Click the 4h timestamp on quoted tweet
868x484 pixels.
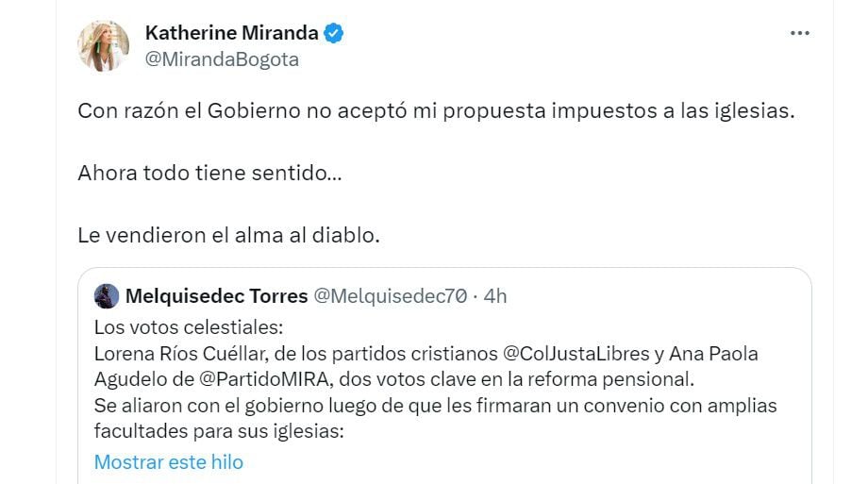click(x=495, y=296)
